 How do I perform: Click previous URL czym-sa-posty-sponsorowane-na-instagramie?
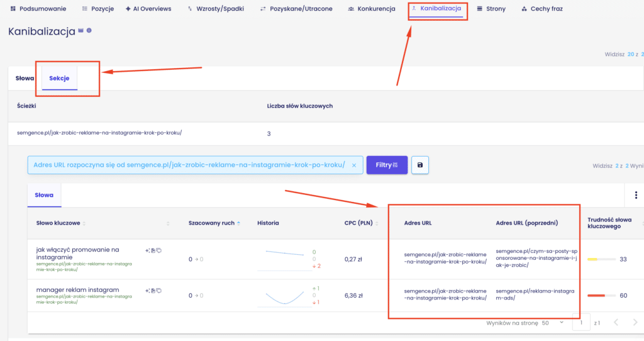(x=536, y=258)
